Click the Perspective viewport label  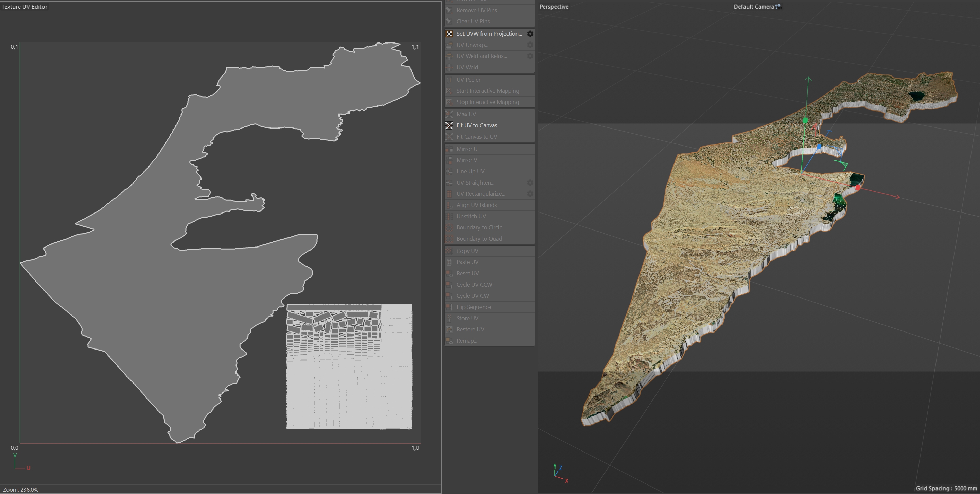tap(554, 7)
